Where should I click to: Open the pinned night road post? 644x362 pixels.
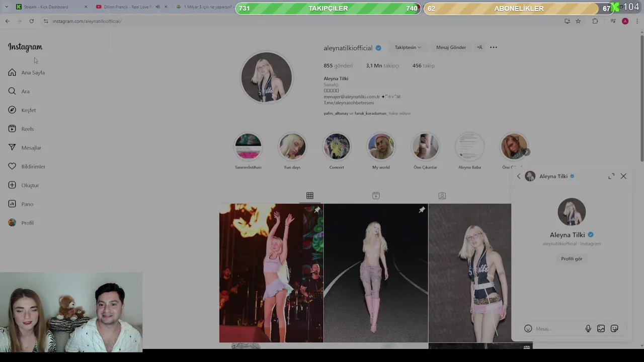coord(376,273)
